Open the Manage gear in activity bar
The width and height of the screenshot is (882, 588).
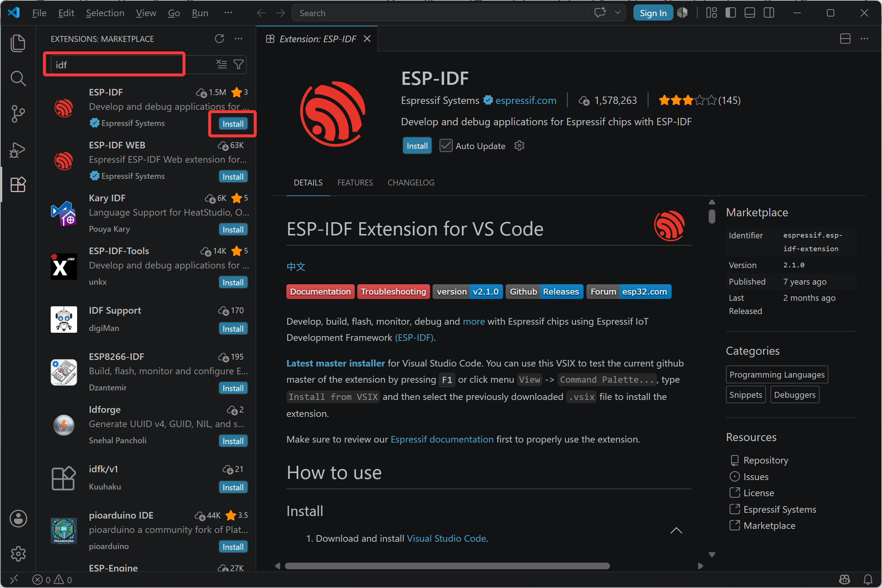click(x=18, y=554)
